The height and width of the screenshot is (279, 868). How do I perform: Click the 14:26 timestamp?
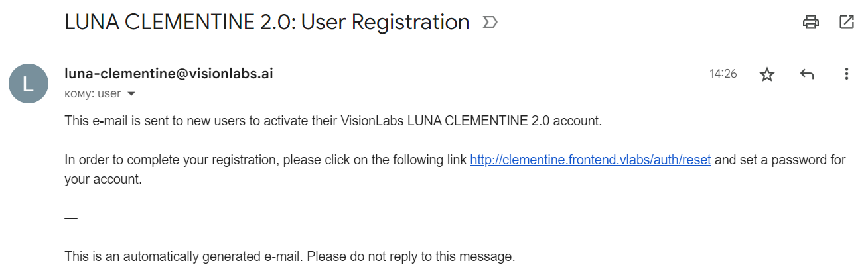(x=723, y=74)
